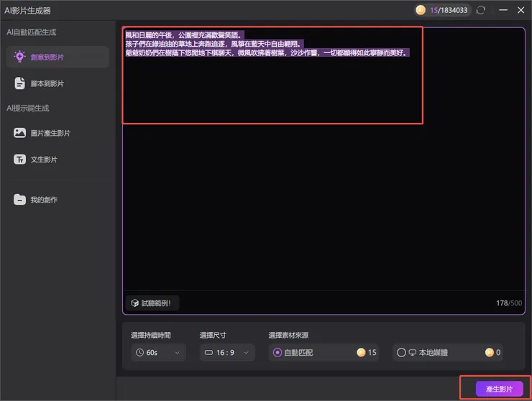
Task: Click the folder icon beside 我的創作
Action: (x=19, y=200)
